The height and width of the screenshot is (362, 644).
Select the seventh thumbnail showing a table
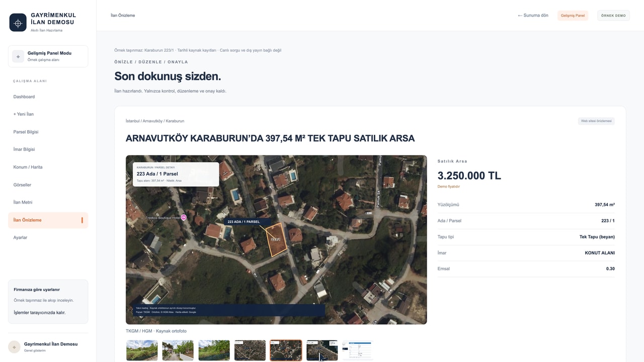(x=358, y=350)
